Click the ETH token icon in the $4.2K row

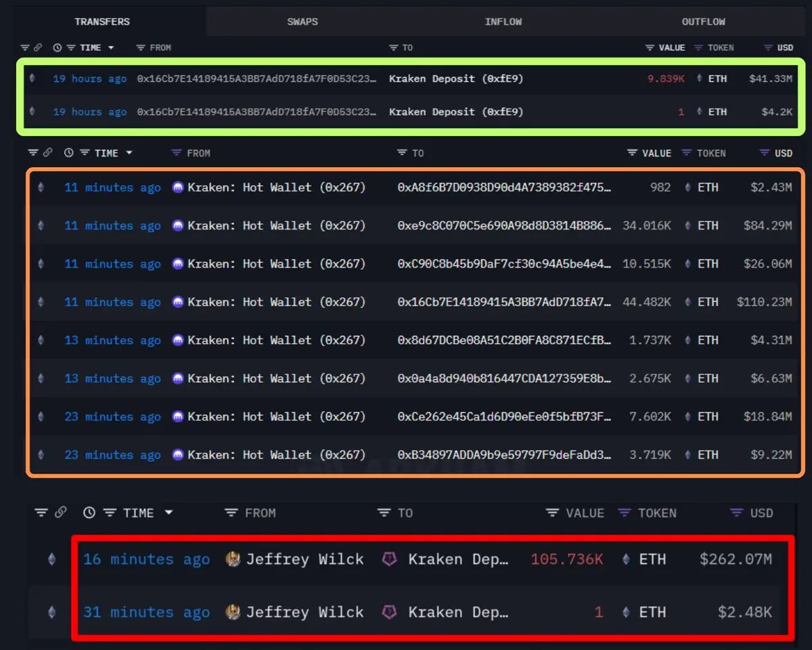point(700,112)
